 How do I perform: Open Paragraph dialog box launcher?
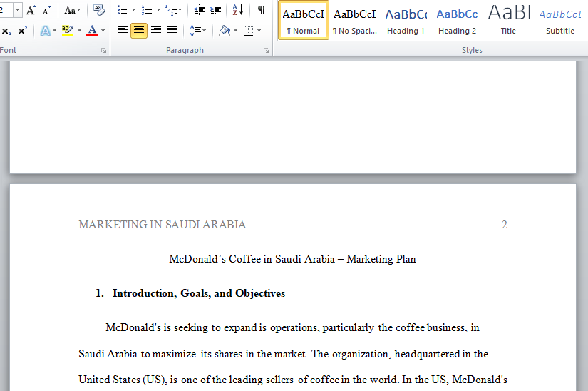[x=266, y=50]
